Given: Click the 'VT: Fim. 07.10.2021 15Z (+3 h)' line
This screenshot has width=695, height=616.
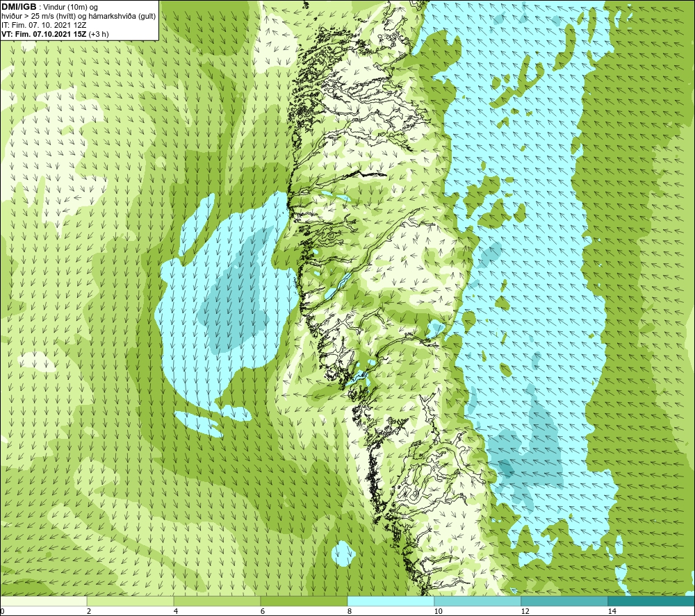Looking at the screenshot, I should tap(56, 33).
